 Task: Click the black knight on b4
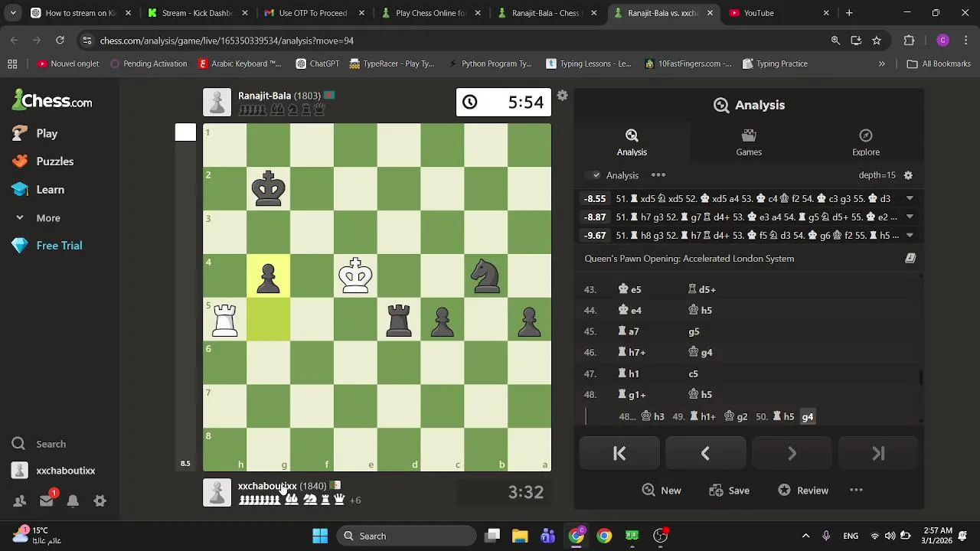point(485,275)
